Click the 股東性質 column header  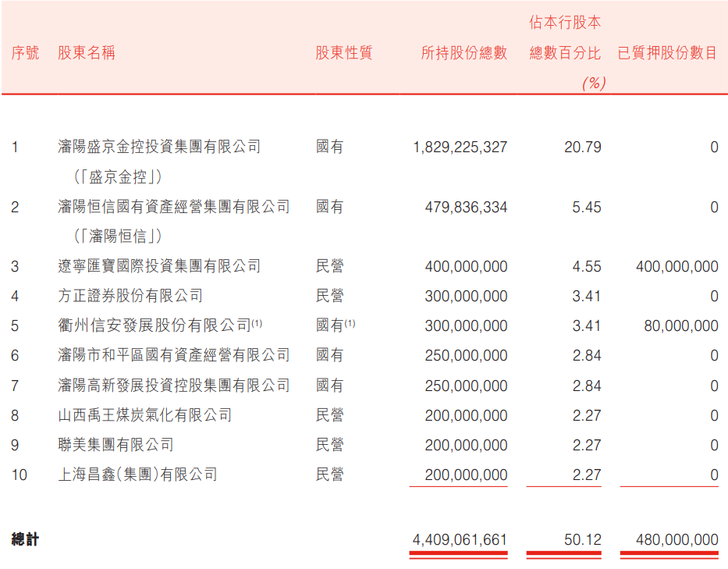344,53
